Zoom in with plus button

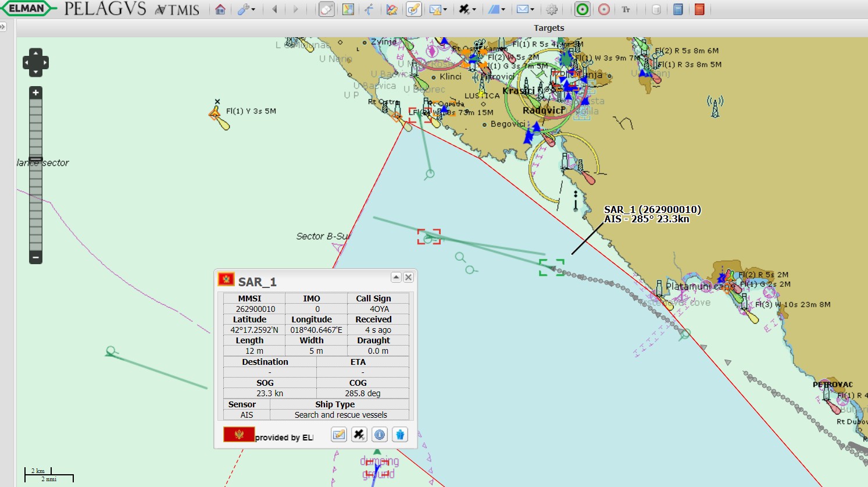click(x=35, y=93)
